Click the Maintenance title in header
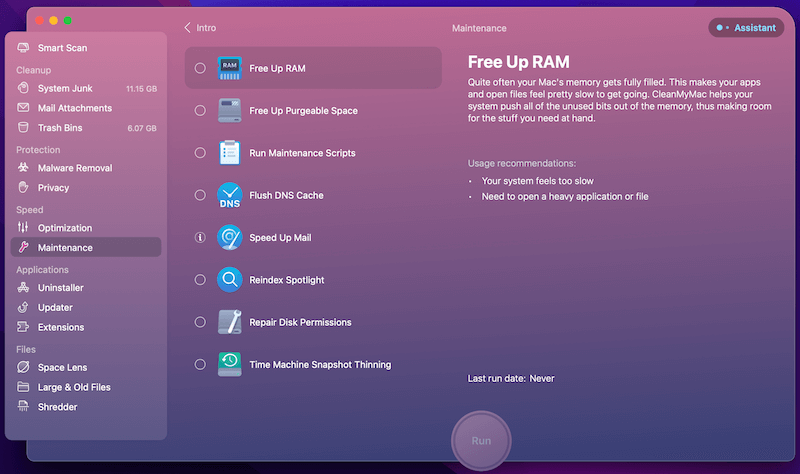Screen dimensions: 800x474 479,28
